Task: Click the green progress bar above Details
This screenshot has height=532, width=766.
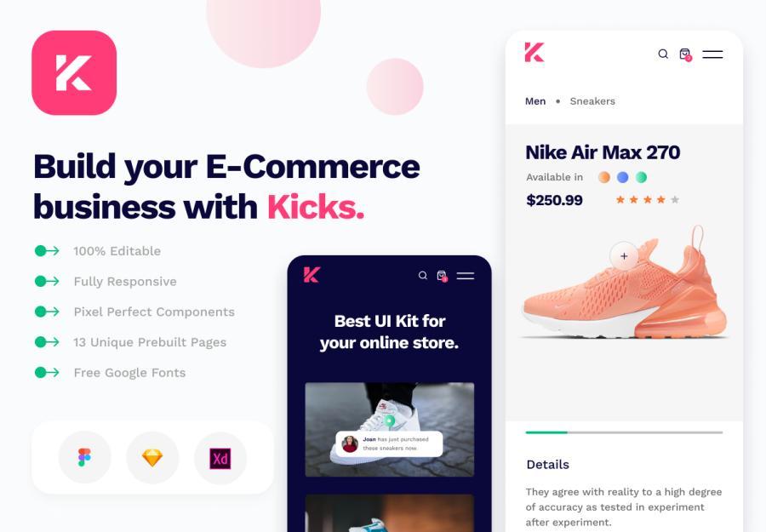Action: click(x=546, y=432)
